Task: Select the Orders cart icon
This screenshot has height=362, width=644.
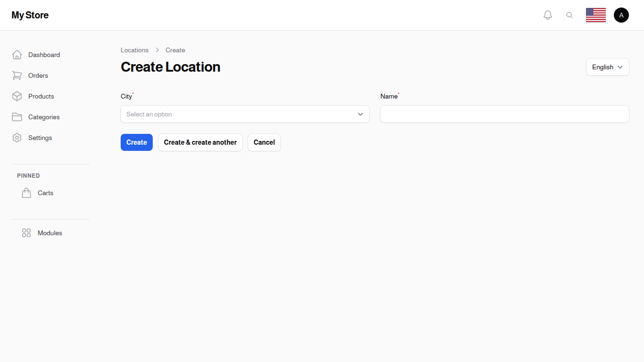Action: [x=17, y=75]
